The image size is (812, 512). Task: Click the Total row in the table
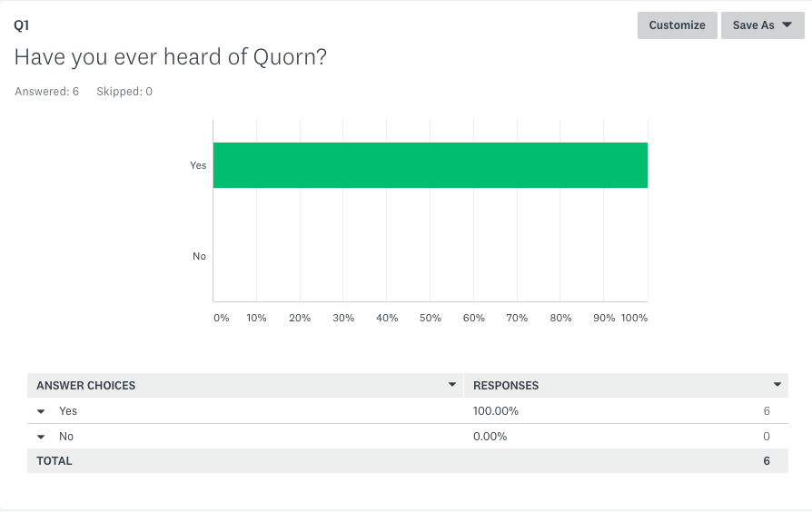coord(54,461)
